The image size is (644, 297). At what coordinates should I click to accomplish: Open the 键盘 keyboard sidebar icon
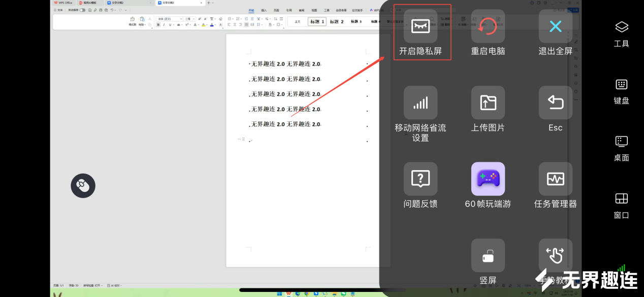tap(622, 84)
